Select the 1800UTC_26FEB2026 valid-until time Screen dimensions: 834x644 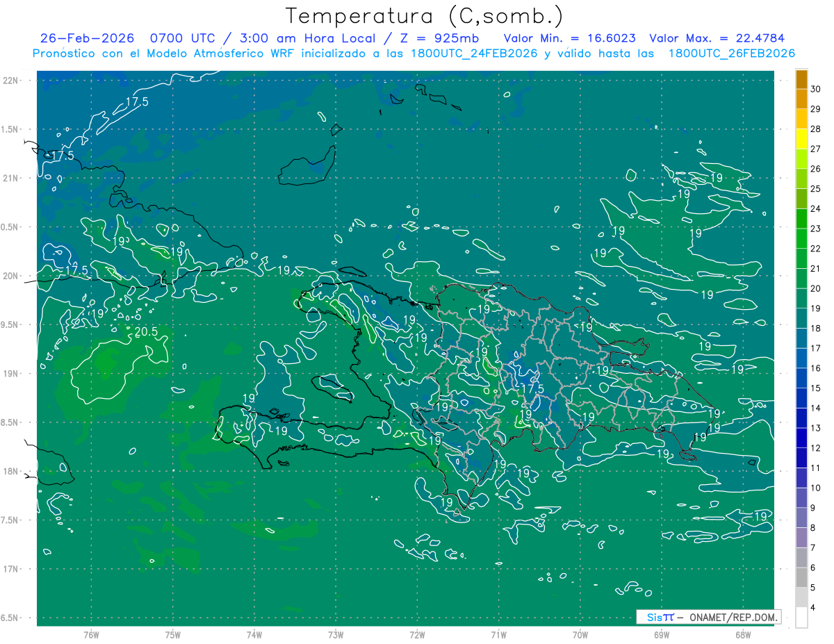[732, 53]
